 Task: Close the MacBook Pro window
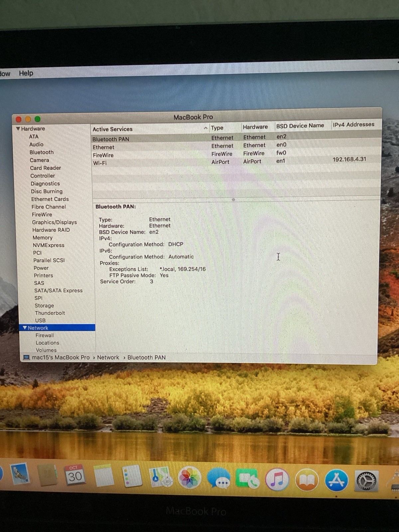(x=19, y=119)
